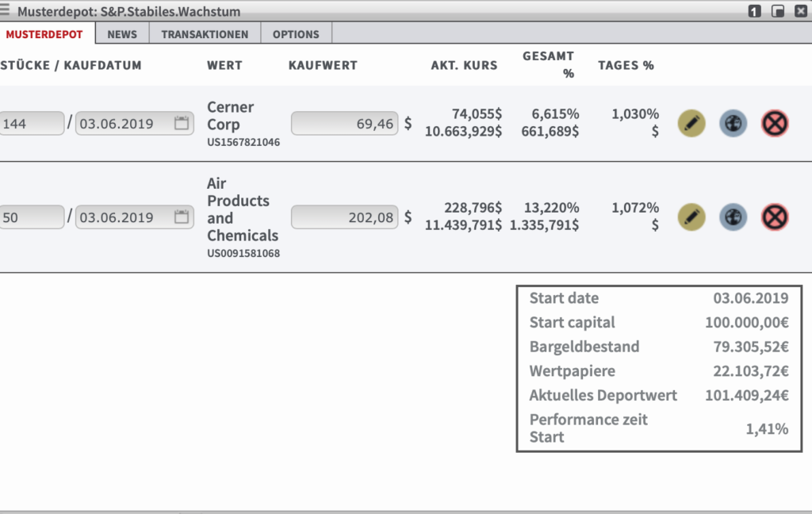
Task: Click the window title Musterdepot: S&P.Stabiles.Wachstum
Action: [x=129, y=11]
